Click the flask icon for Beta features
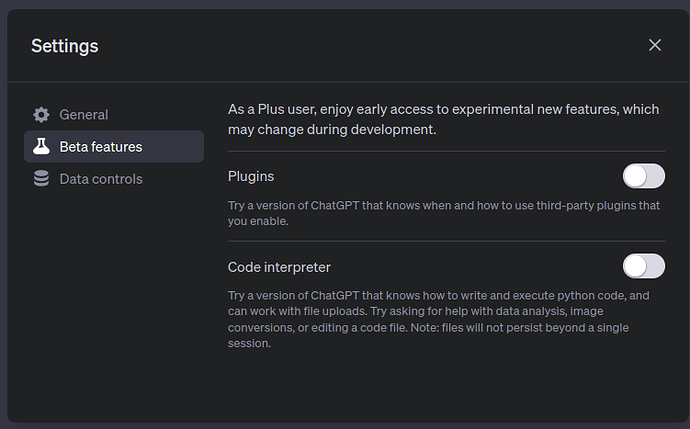 (41, 147)
